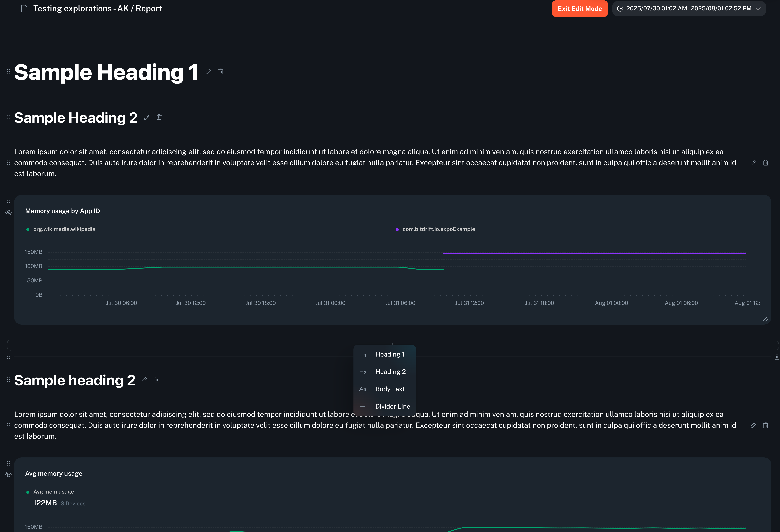Click drag handle beside Sample Heading 1
The height and width of the screenshot is (532, 780).
8,71
